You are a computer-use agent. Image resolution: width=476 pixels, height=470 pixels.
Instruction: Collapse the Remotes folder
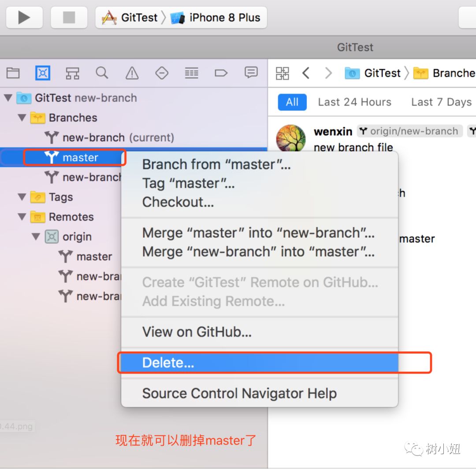tap(22, 217)
